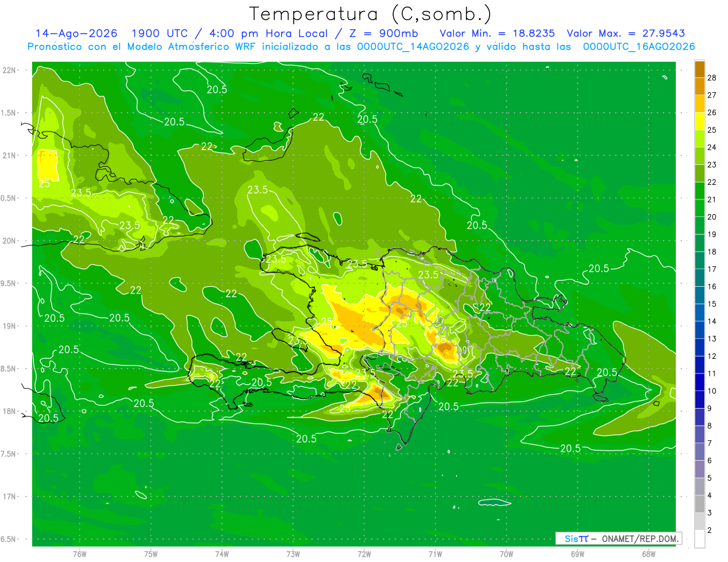The height and width of the screenshot is (562, 728).
Task: Pick the gray swatch between 3 and 4
Action: 700,504
